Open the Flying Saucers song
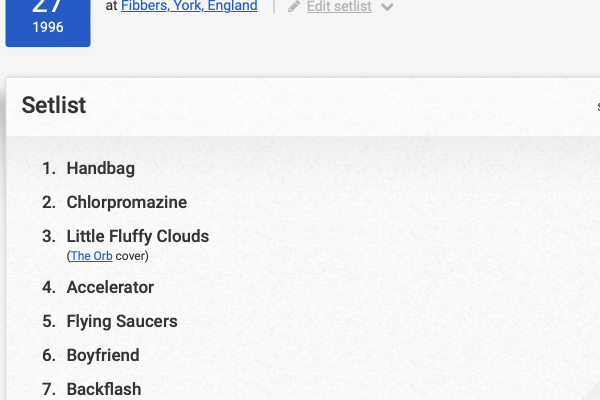 (121, 321)
